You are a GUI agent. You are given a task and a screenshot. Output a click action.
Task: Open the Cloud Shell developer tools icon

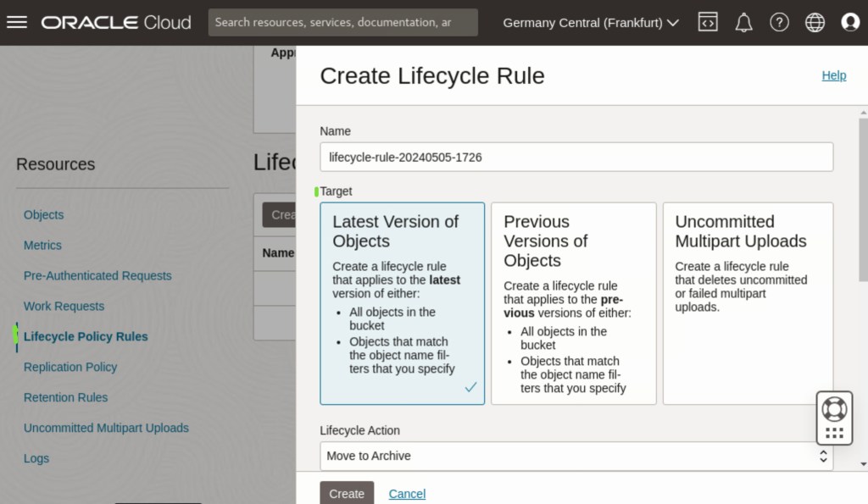708,23
